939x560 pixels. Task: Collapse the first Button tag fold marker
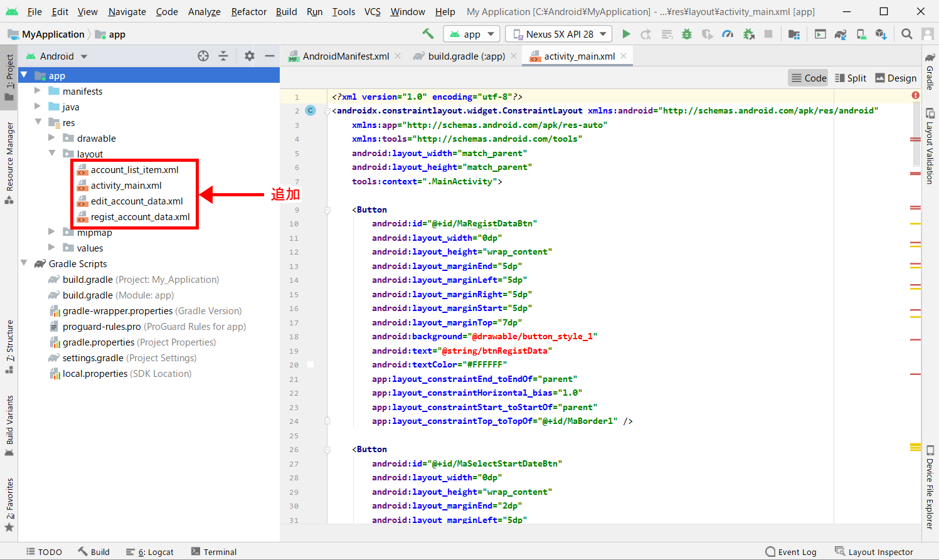tap(327, 210)
